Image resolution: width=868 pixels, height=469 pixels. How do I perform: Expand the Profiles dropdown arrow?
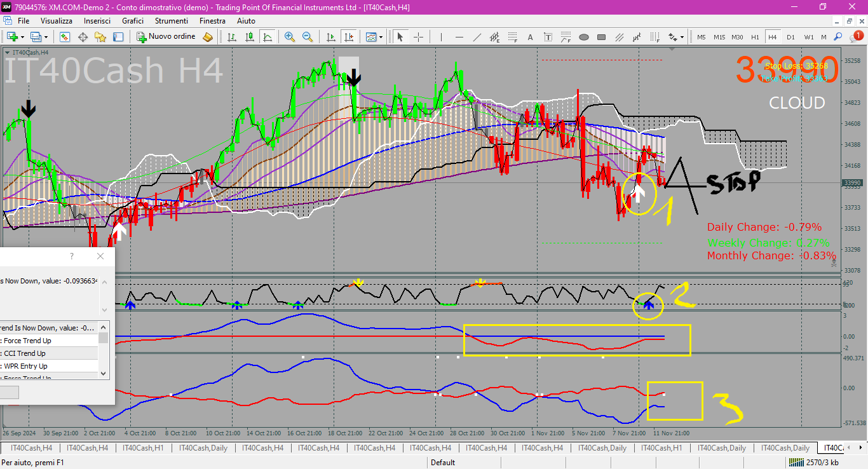click(46, 37)
